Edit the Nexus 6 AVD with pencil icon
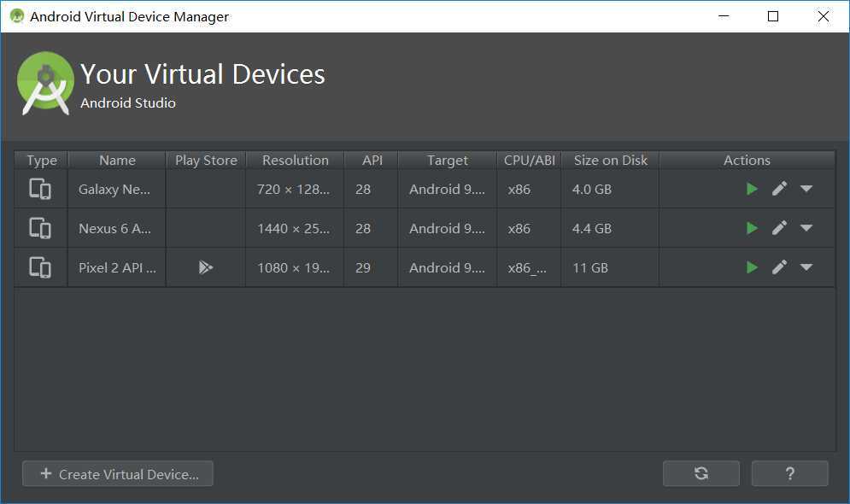 (780, 227)
